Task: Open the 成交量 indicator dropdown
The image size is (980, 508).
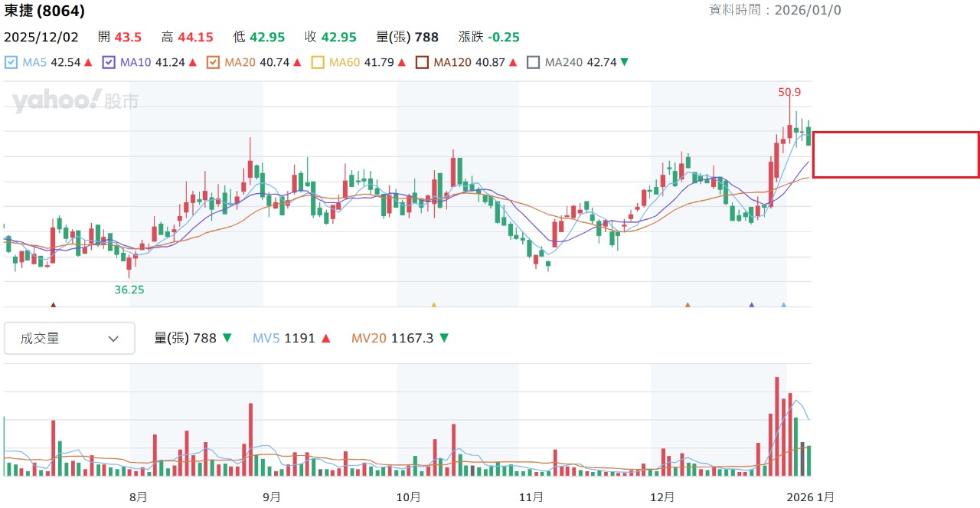Action: coord(70,338)
